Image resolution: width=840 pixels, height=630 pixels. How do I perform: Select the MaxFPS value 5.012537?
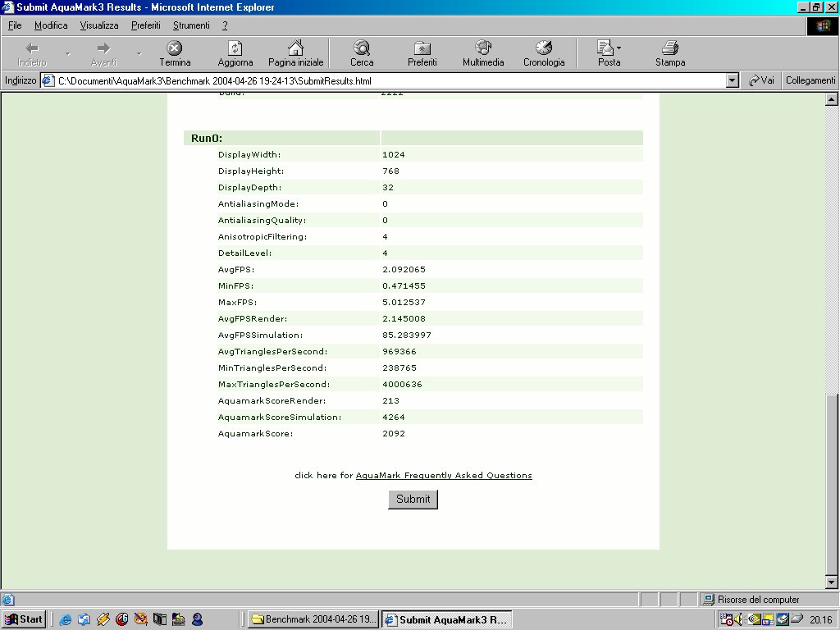pos(404,302)
